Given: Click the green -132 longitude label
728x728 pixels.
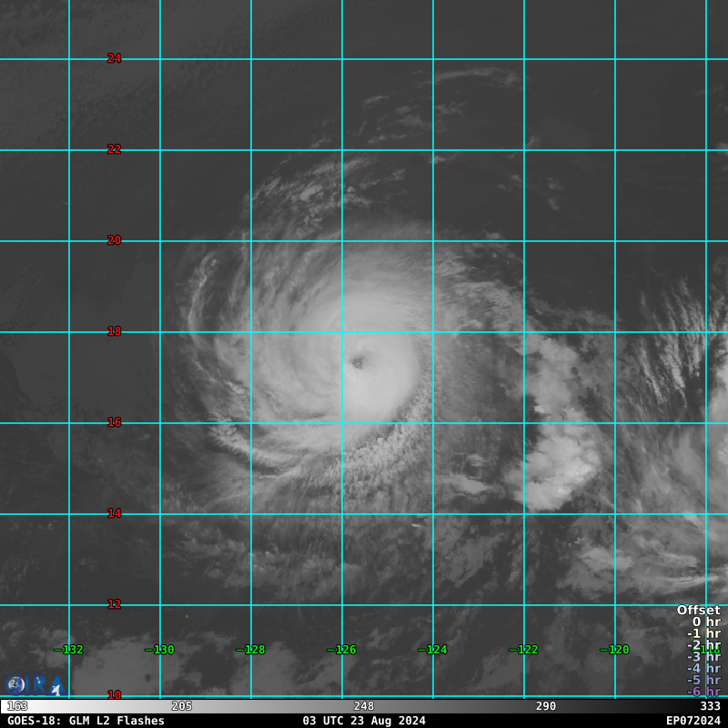Looking at the screenshot, I should [69, 650].
